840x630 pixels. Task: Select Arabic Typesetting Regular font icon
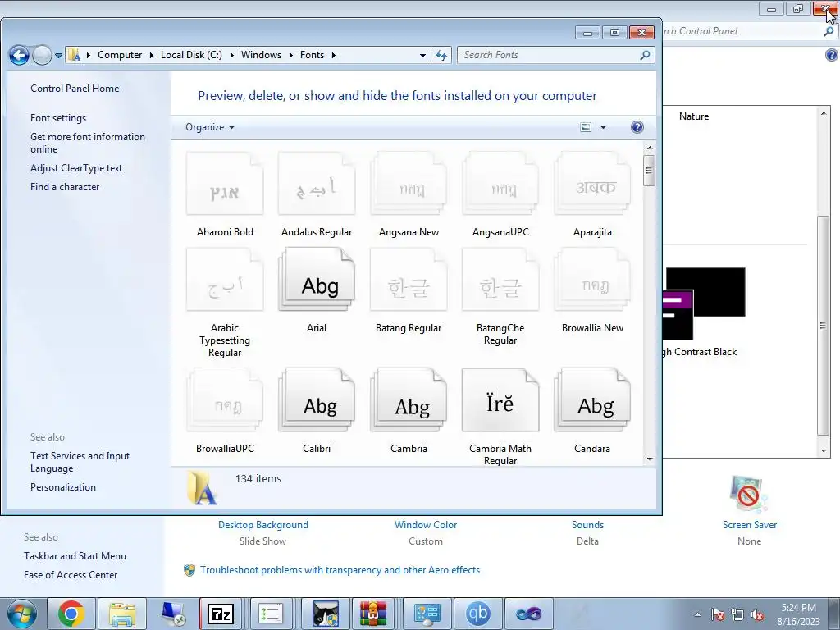coord(225,280)
